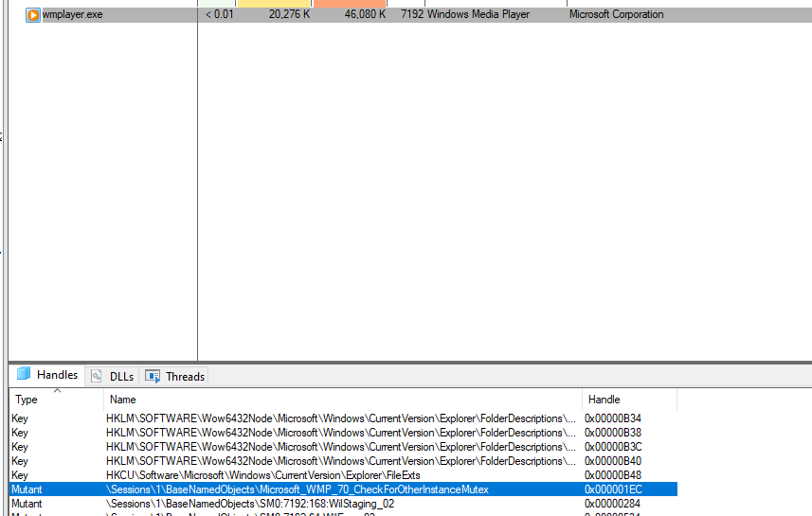
Task: Select HKCU Explorer\FileExts key row
Action: pos(343,475)
